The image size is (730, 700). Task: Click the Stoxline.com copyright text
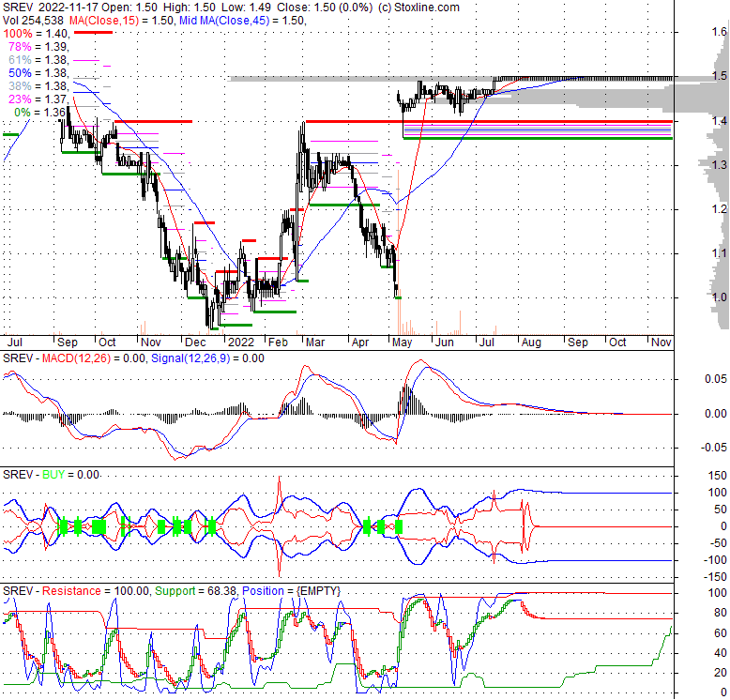418,8
